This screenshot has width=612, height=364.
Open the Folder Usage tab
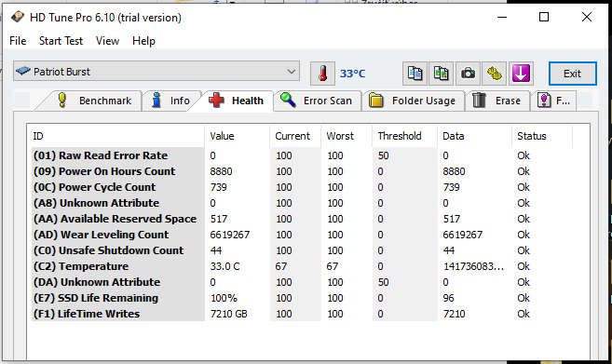[413, 101]
